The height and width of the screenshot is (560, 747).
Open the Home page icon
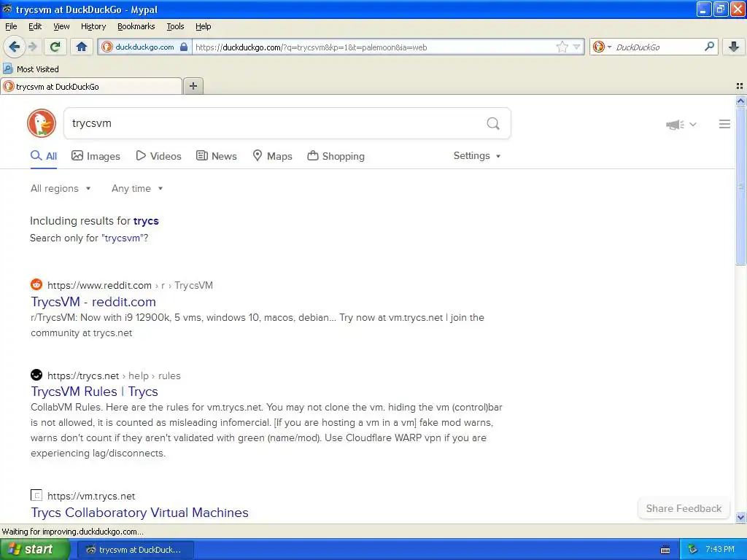tap(82, 47)
